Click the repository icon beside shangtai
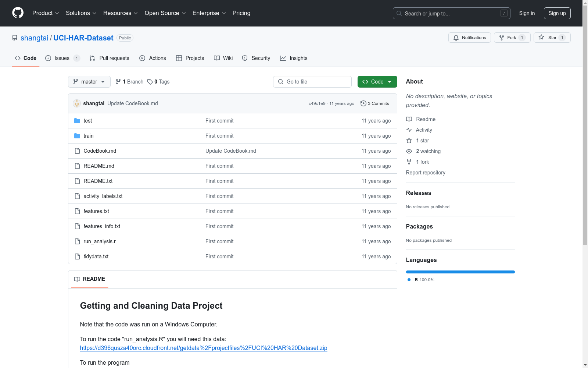This screenshot has width=588, height=368. [15, 38]
